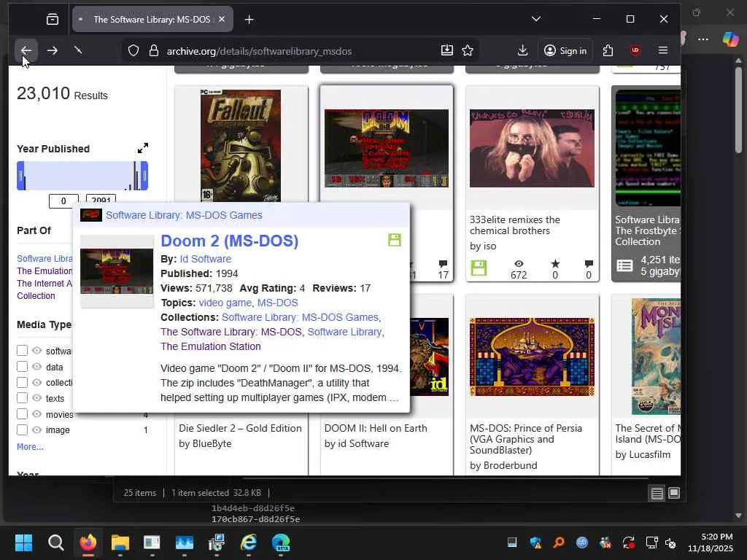This screenshot has width=747, height=560.
Task: Click green floppy icon in Doom 2 popup
Action: point(395,239)
